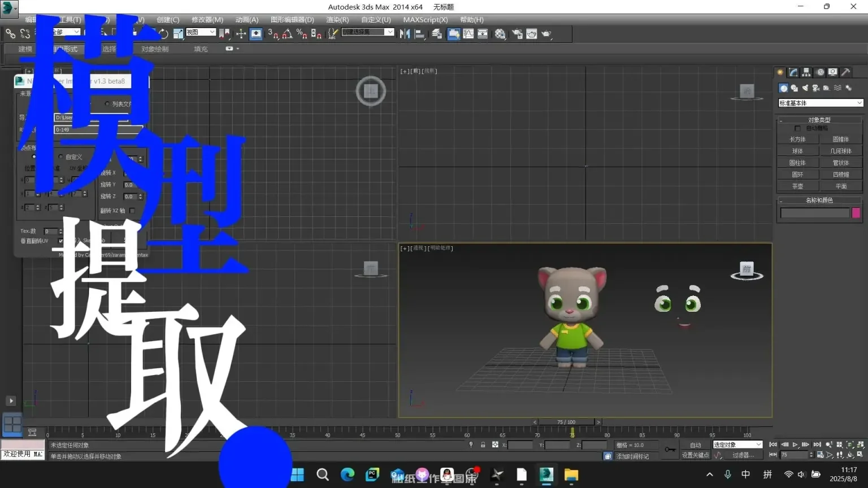868x488 pixels.
Task: Click the 茶壶 primitive button
Action: tap(798, 186)
